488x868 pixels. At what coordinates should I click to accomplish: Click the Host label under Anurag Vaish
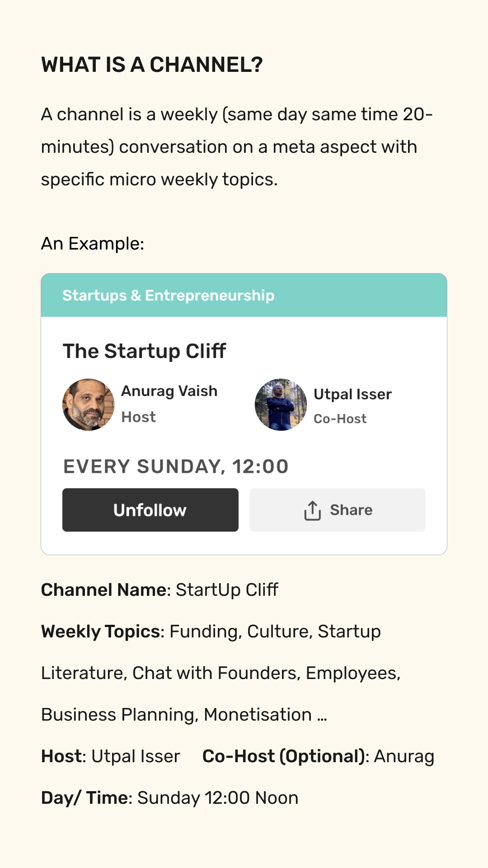[139, 417]
